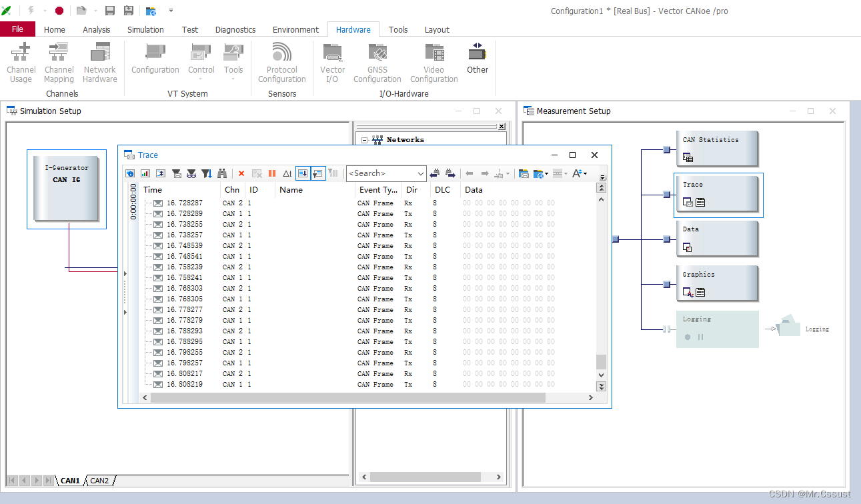861x504 pixels.
Task: Click the analysis filter funnel icon in Trace
Action: (177, 173)
